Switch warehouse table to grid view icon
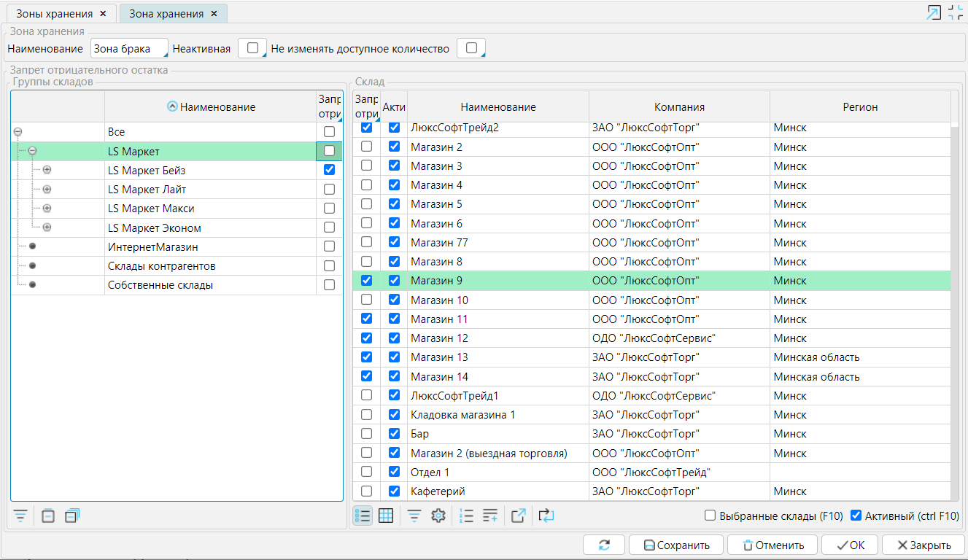The width and height of the screenshot is (968, 560). 386,516
